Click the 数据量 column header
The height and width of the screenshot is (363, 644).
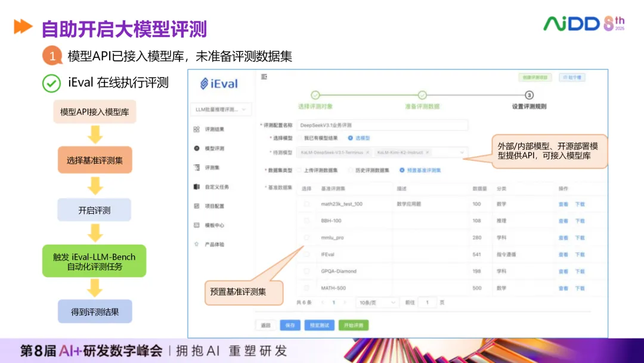click(479, 189)
